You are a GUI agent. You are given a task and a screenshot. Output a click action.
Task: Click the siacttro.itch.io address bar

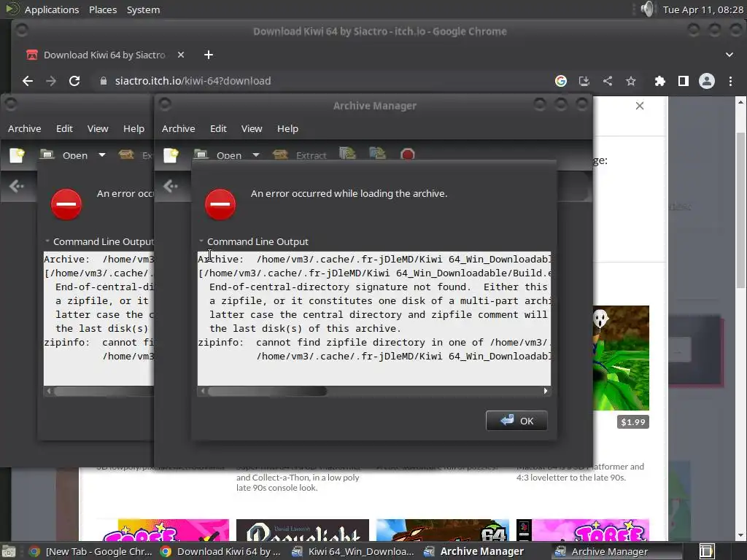pos(193,81)
